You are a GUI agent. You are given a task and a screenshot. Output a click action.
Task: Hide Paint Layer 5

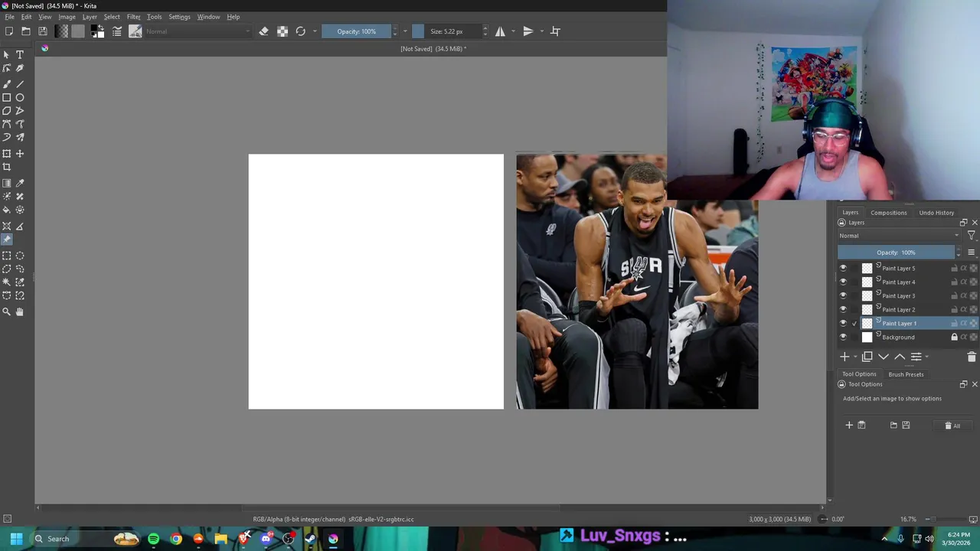coord(843,269)
